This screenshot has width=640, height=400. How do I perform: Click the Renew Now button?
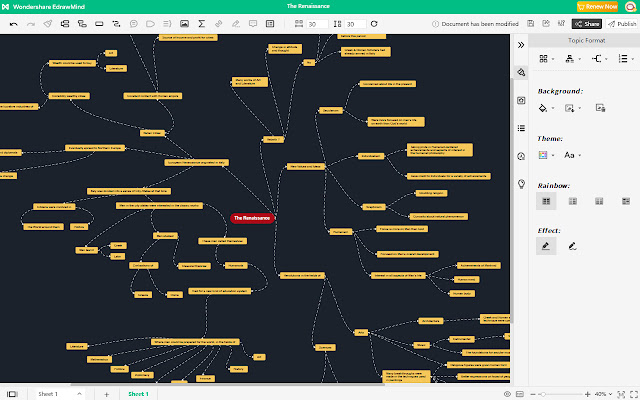point(594,6)
